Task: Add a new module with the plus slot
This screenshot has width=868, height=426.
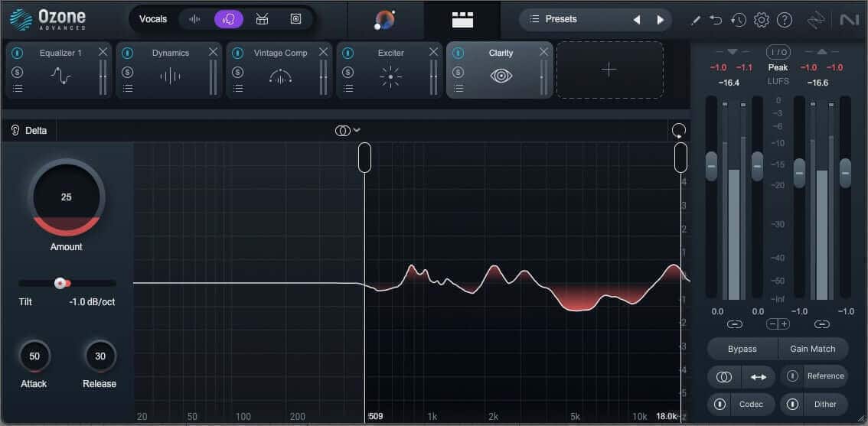Action: pos(609,70)
